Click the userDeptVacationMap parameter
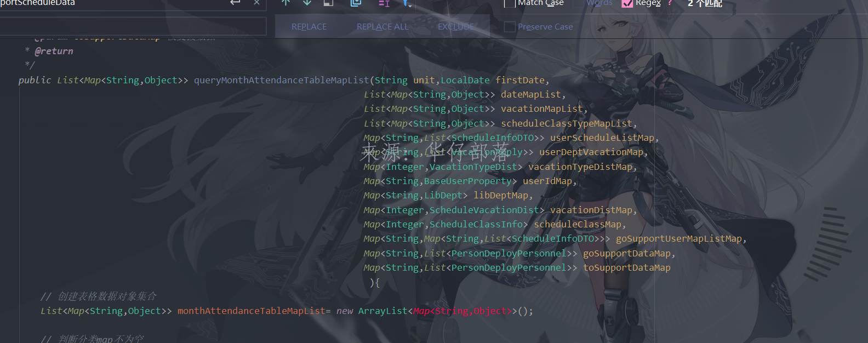The width and height of the screenshot is (868, 343). pyautogui.click(x=591, y=152)
